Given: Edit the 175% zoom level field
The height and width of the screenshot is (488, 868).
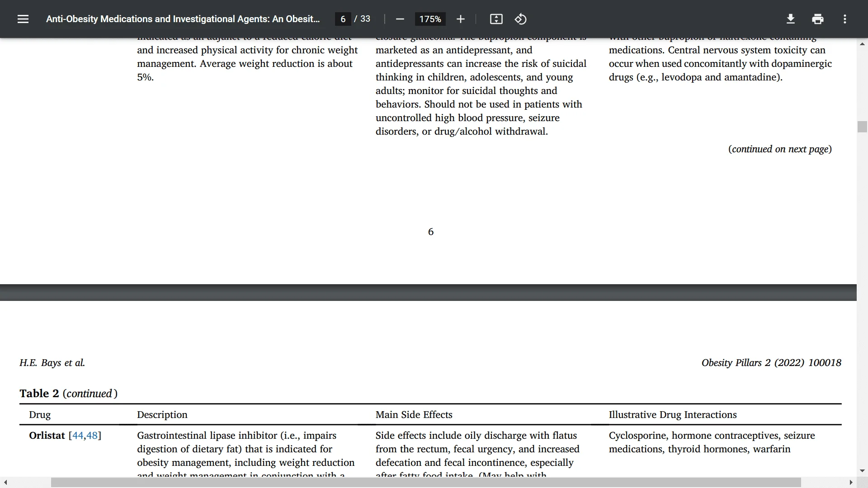Looking at the screenshot, I should [430, 19].
